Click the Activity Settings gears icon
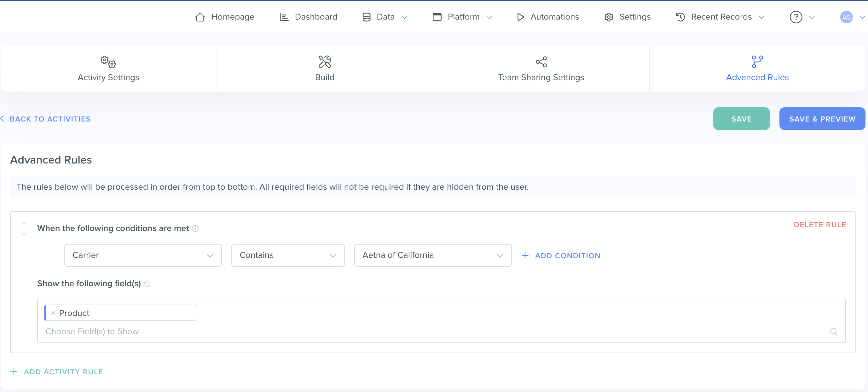This screenshot has width=868, height=392. pyautogui.click(x=108, y=62)
